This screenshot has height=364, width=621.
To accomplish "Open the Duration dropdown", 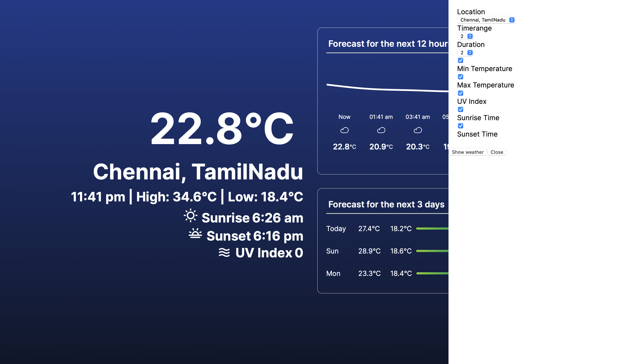I will 465,53.
